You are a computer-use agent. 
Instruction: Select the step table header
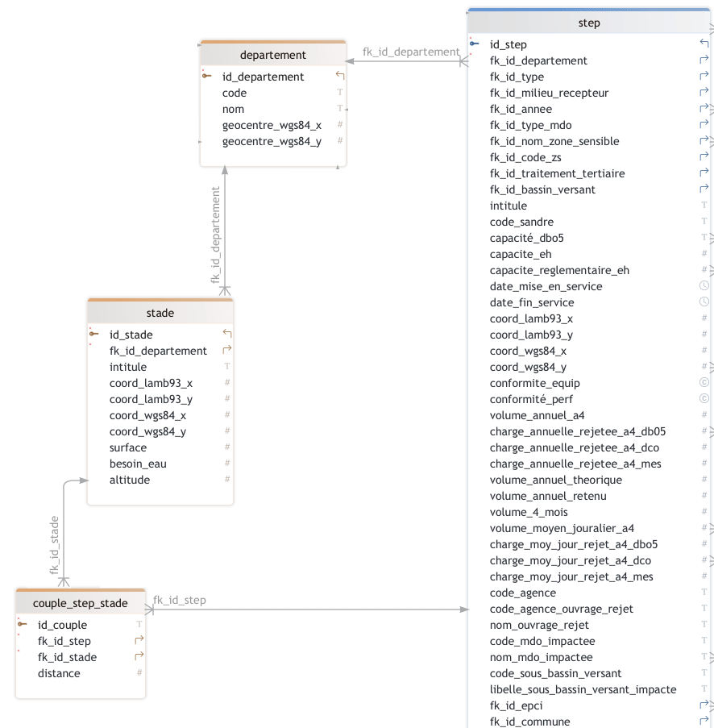589,23
